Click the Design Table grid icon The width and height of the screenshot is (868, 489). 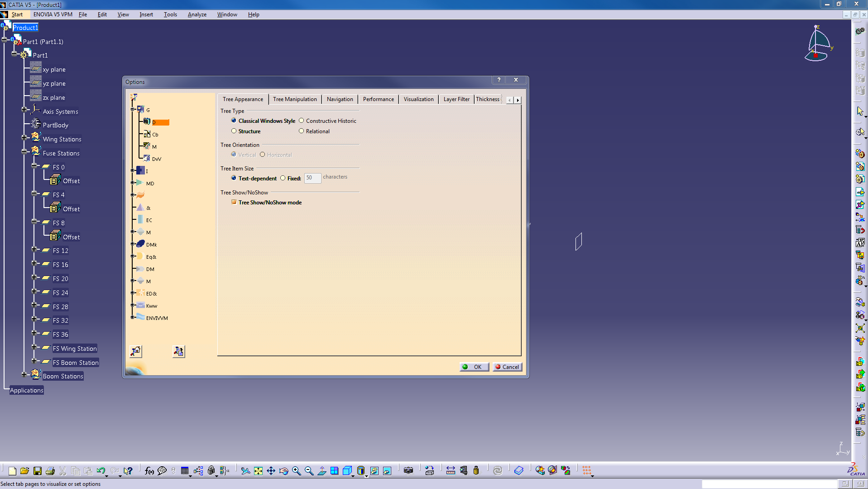point(185,471)
